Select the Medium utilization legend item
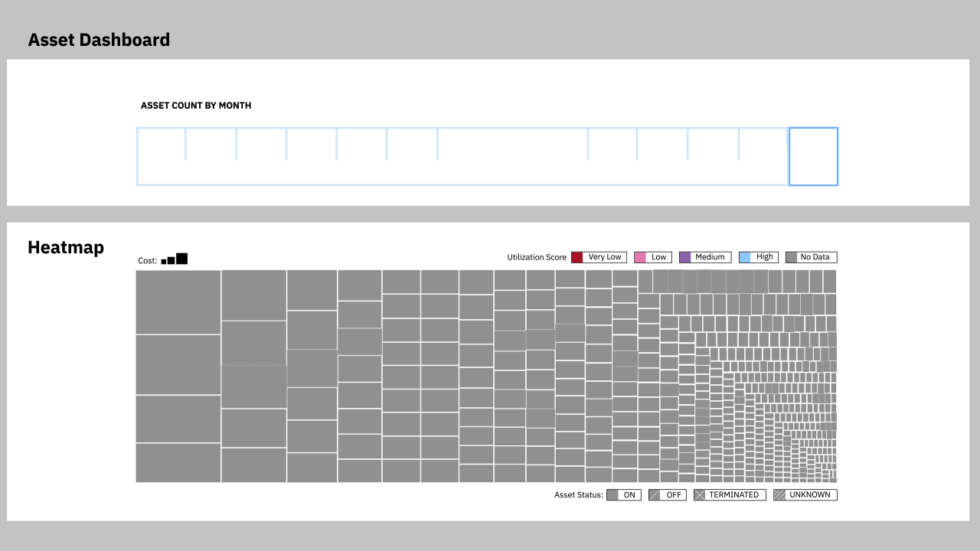Screen dimensions: 980x551 705,257
